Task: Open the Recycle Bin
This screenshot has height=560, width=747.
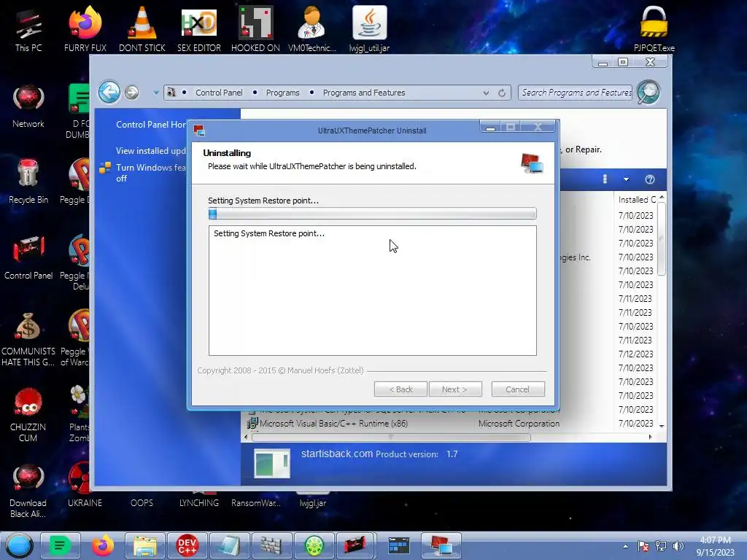Action: (28, 182)
